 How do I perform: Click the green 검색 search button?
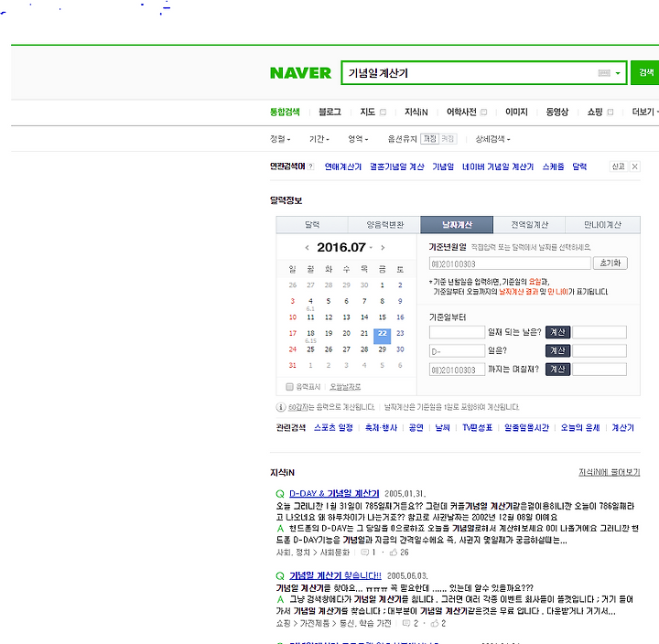(x=646, y=72)
